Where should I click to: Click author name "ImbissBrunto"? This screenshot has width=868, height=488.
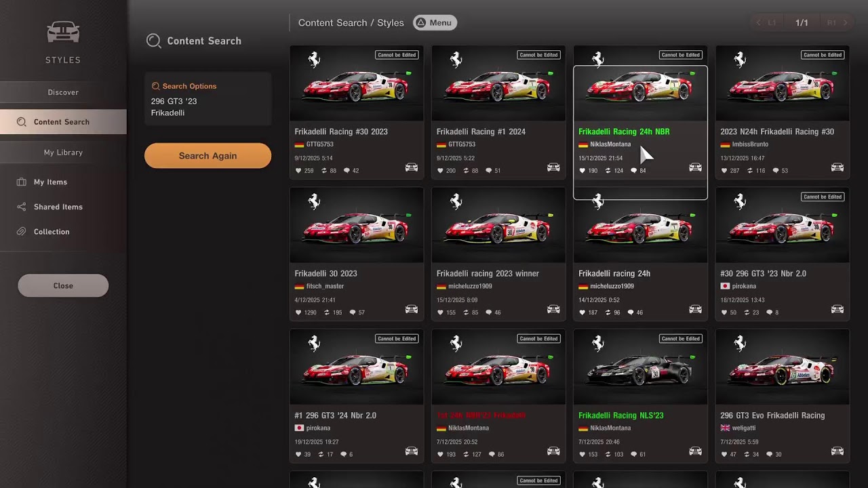750,144
